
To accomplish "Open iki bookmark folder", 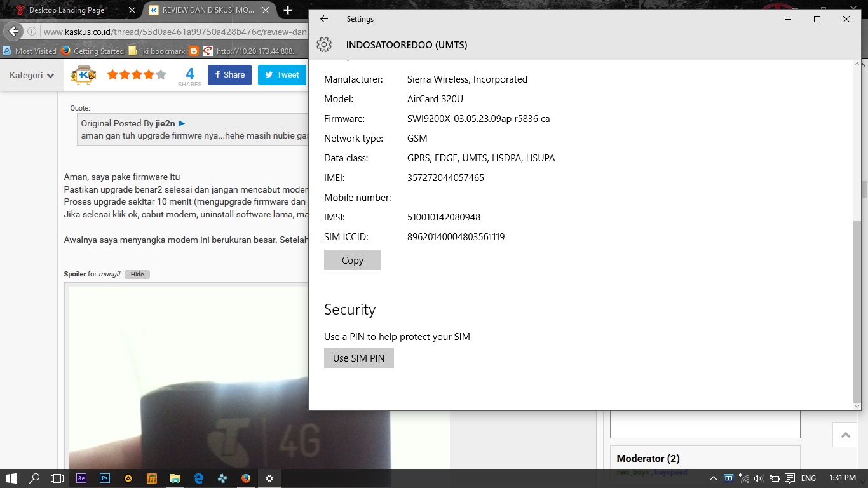I will coord(157,51).
